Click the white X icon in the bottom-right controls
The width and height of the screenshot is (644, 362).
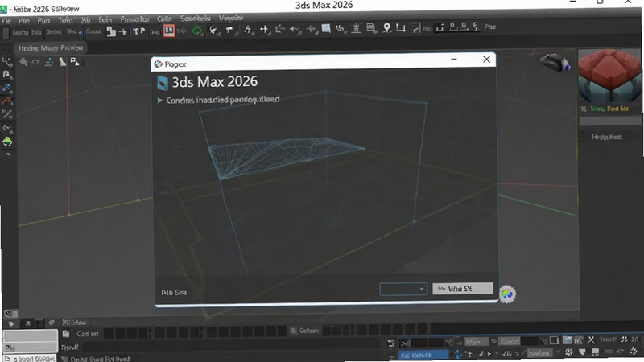591,339
